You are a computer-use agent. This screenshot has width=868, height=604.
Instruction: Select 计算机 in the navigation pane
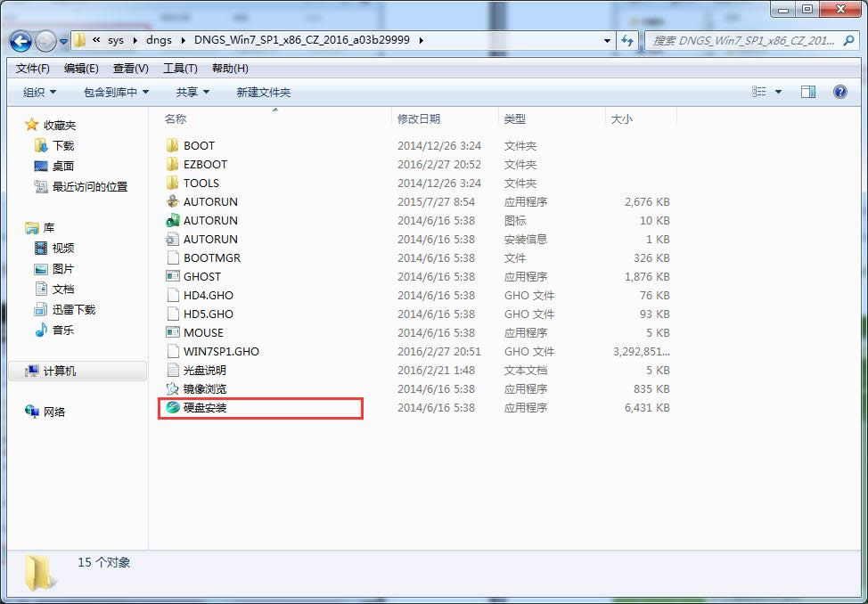[x=59, y=371]
